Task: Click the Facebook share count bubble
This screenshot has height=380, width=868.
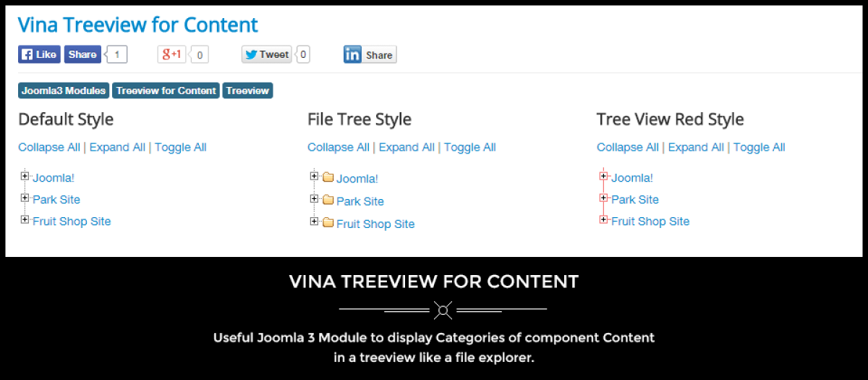Action: (116, 54)
